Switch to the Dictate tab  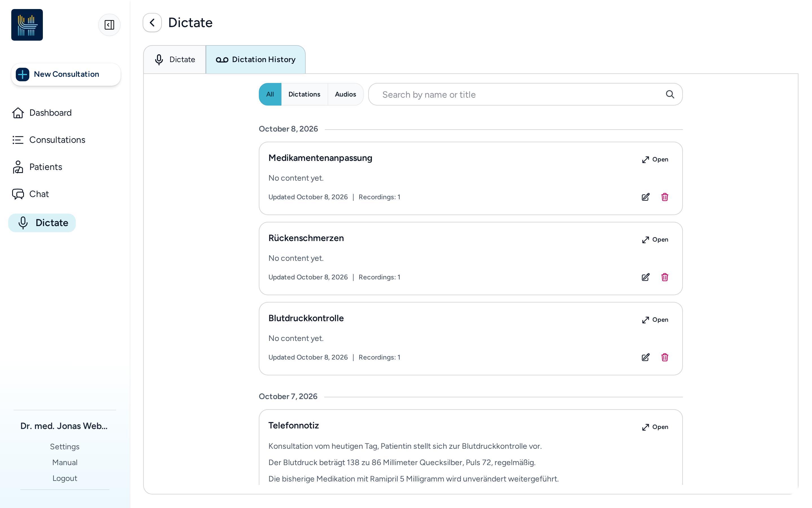[175, 60]
